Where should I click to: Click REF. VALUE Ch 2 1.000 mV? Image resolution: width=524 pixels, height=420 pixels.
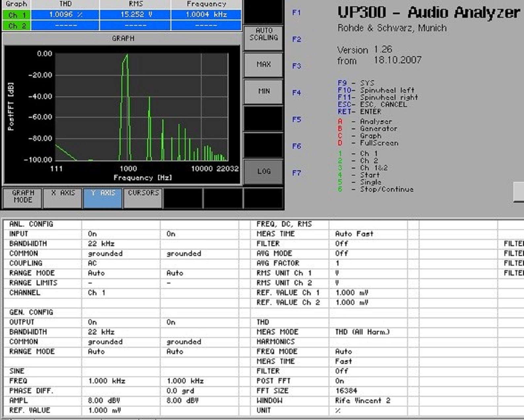click(x=351, y=303)
